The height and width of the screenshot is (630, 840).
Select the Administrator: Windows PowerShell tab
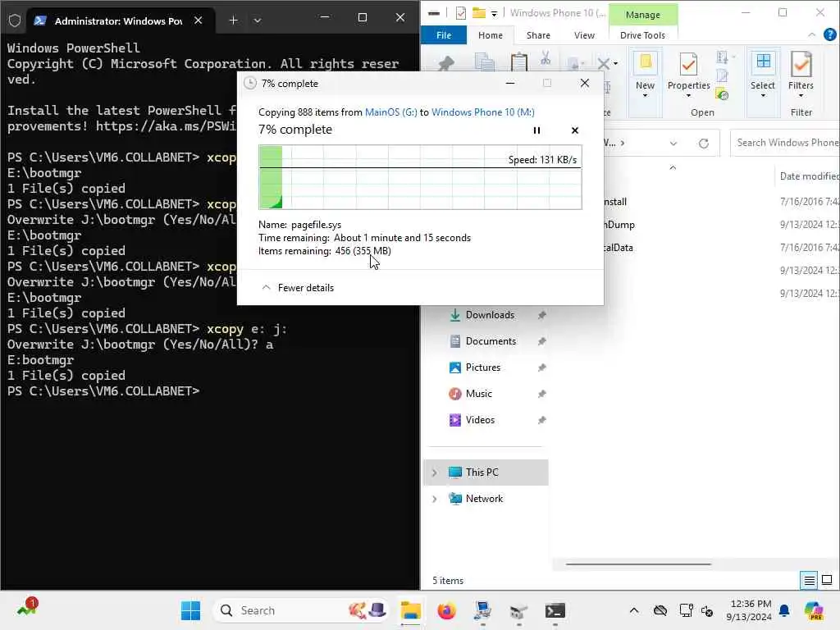point(118,21)
